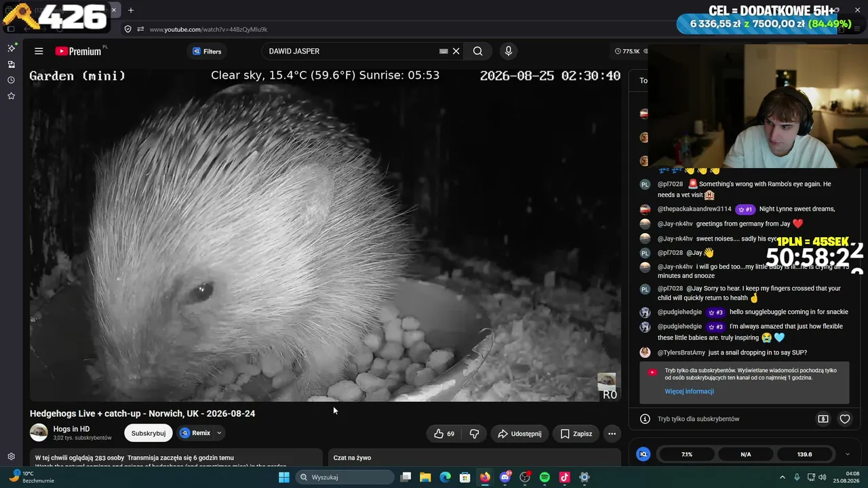The height and width of the screenshot is (488, 868).
Task: Open File Explorer from the taskbar
Action: point(425,477)
